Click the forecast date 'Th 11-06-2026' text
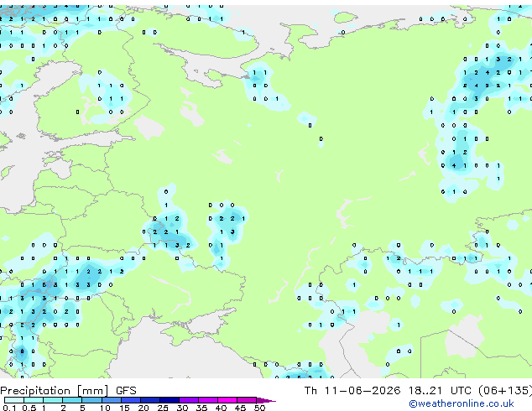This screenshot has height=411, width=532. tap(352, 391)
